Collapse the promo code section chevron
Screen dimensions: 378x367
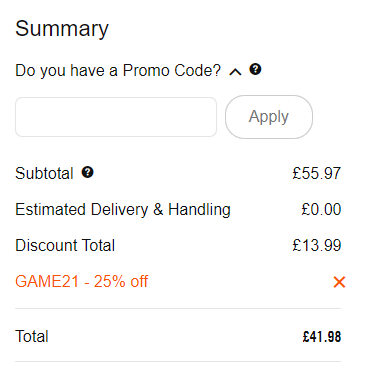click(x=235, y=72)
